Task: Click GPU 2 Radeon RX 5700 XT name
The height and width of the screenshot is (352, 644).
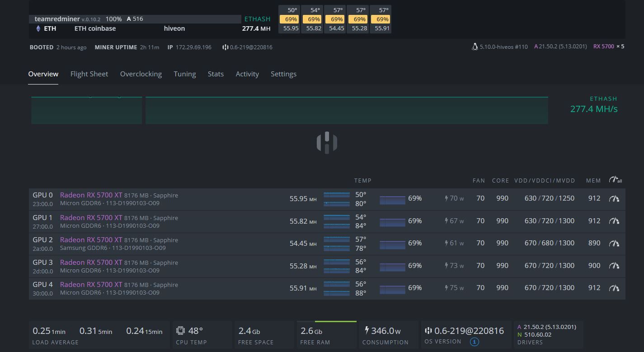Action: pos(91,240)
